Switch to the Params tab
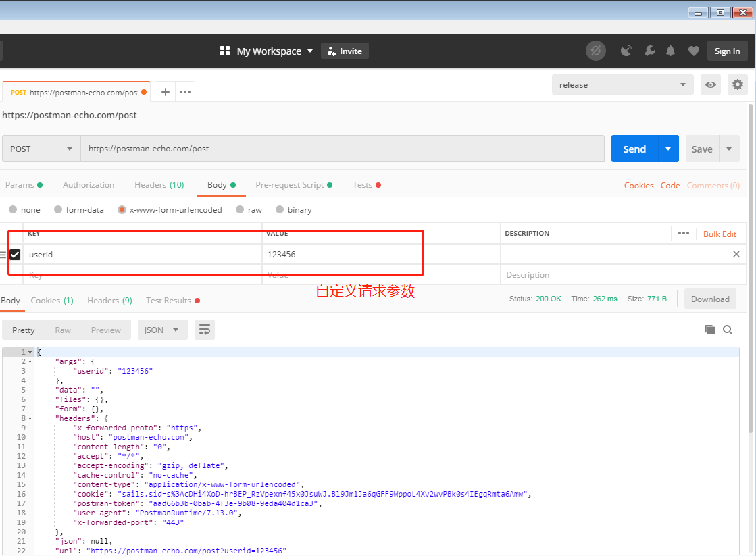 [x=24, y=185]
